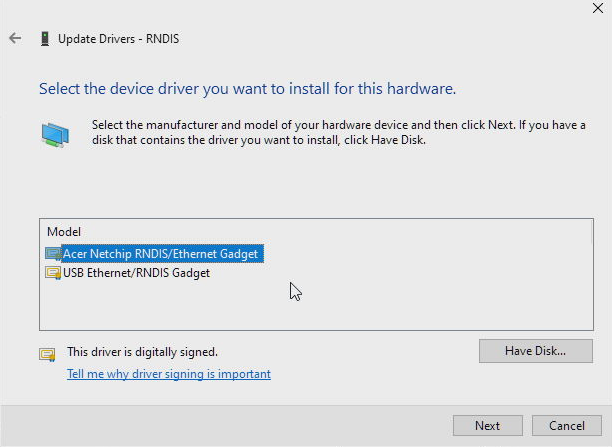Screen dimensions: 612x447
Task: Go back using the arrow icon
Action: [15, 38]
